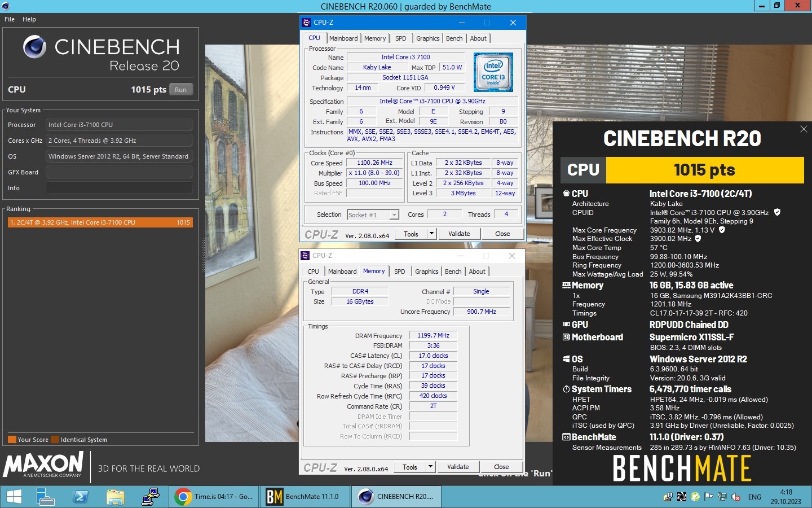Open the Graphics tab in the processor CPU-Z window
The image size is (812, 508).
(x=428, y=38)
